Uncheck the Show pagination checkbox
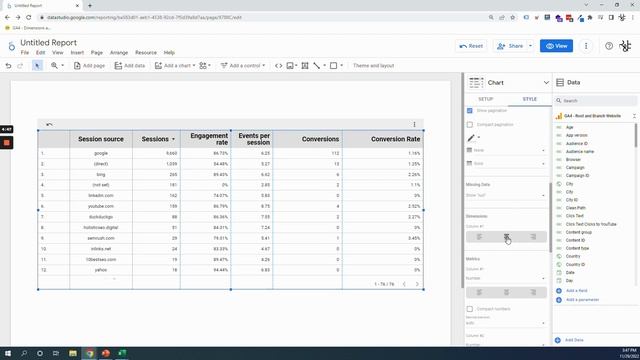The width and height of the screenshot is (640, 360). click(x=470, y=111)
